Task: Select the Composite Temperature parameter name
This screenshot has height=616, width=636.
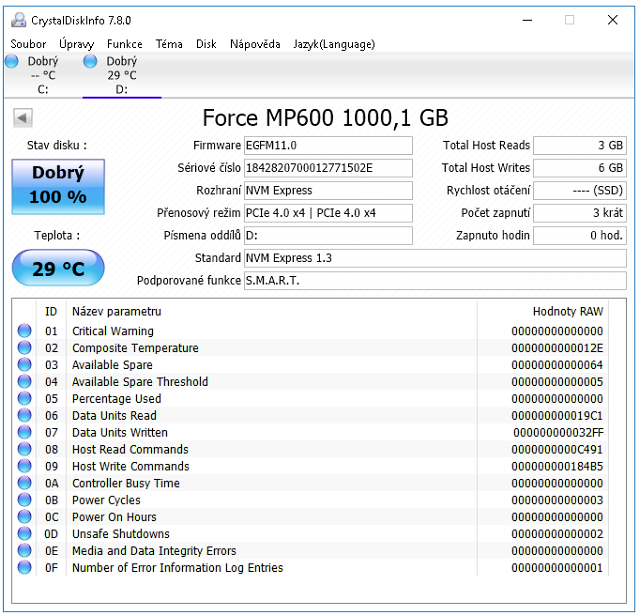Action: (x=135, y=348)
